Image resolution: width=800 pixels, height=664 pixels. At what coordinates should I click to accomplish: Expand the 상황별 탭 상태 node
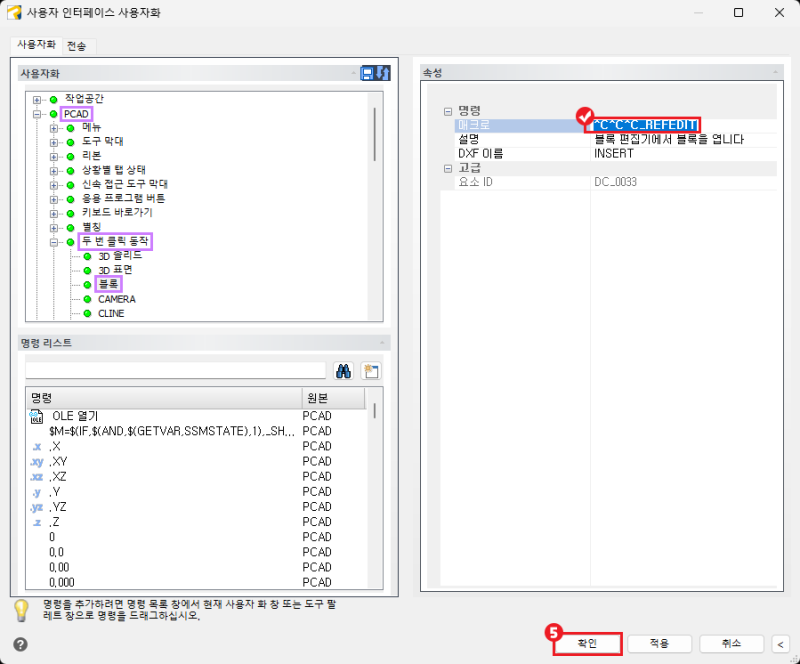(x=54, y=171)
